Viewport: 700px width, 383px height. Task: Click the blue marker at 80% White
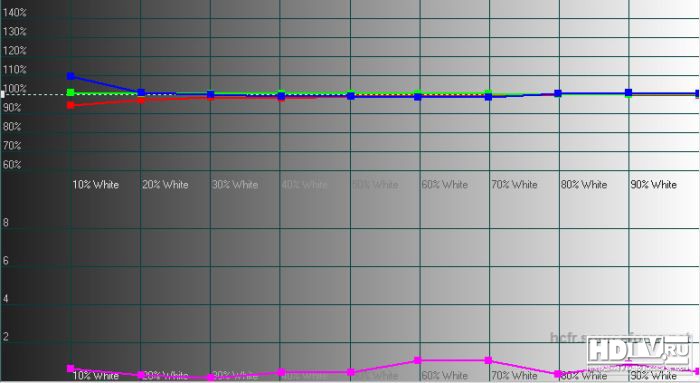click(x=558, y=93)
